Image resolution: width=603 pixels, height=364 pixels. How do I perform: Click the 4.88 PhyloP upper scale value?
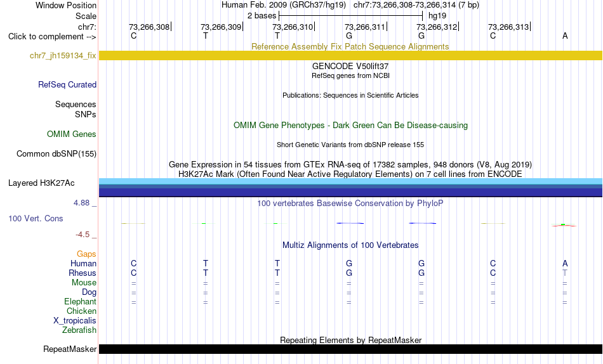81,203
